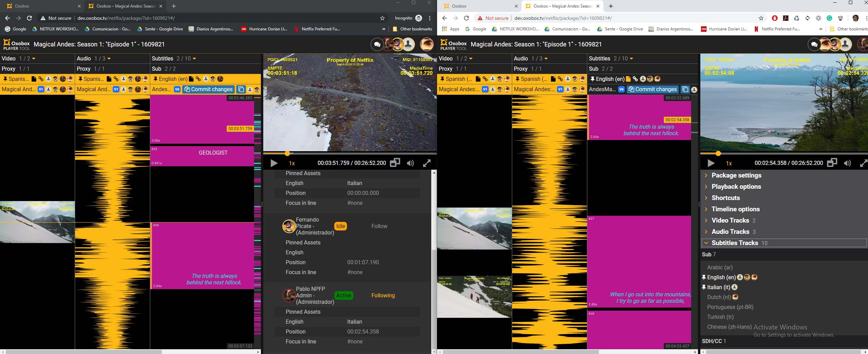Click link icon beside English (en) in left window

(198, 79)
